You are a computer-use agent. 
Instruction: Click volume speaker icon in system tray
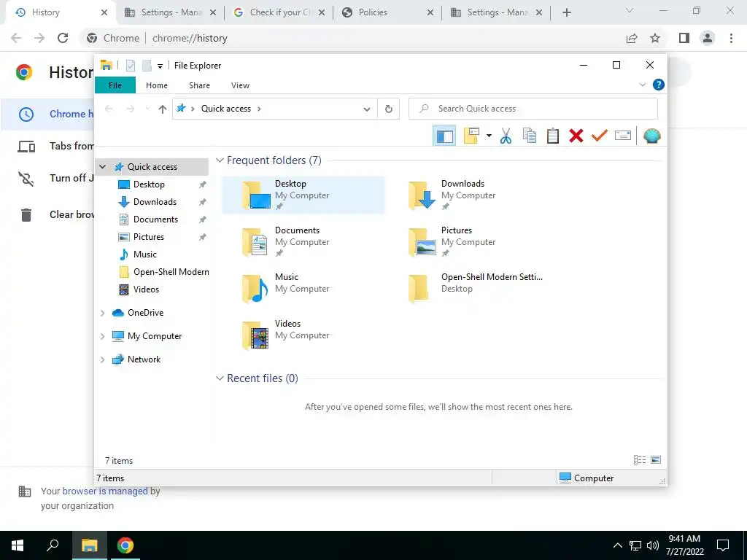[653, 545]
